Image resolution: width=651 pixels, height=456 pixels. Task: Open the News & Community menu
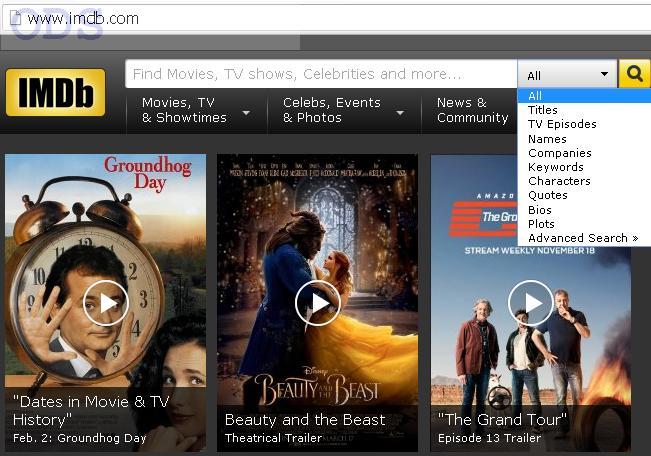coord(472,110)
